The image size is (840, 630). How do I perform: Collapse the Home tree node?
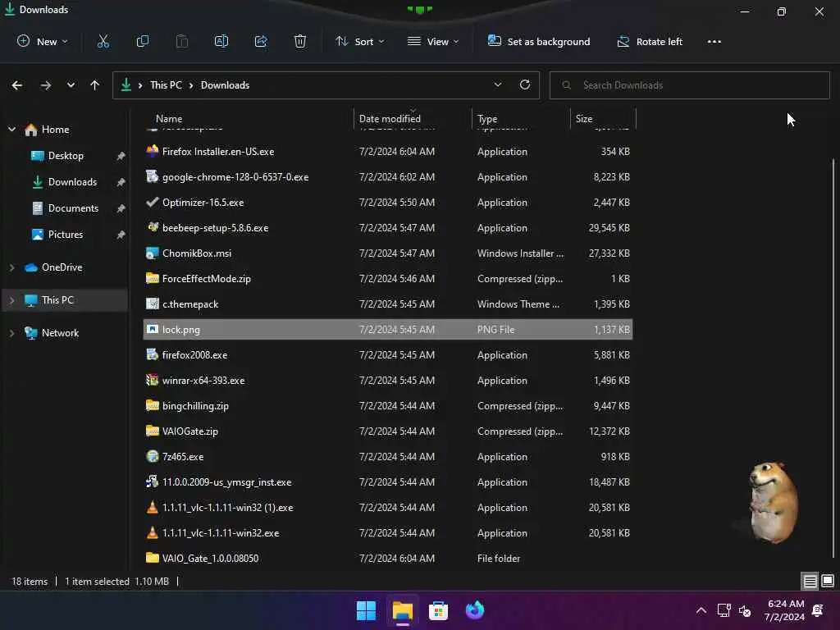click(x=11, y=129)
